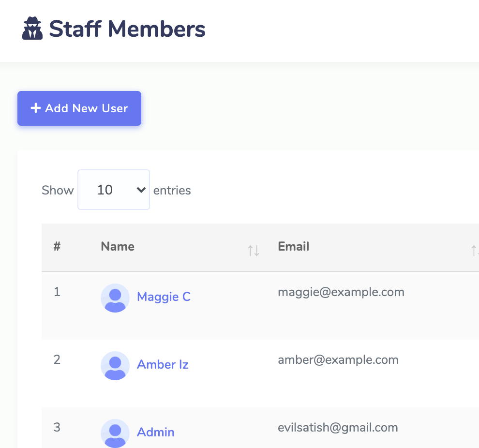Sort by the Email column header
Viewport: 479px width, 448px height.
pos(294,246)
